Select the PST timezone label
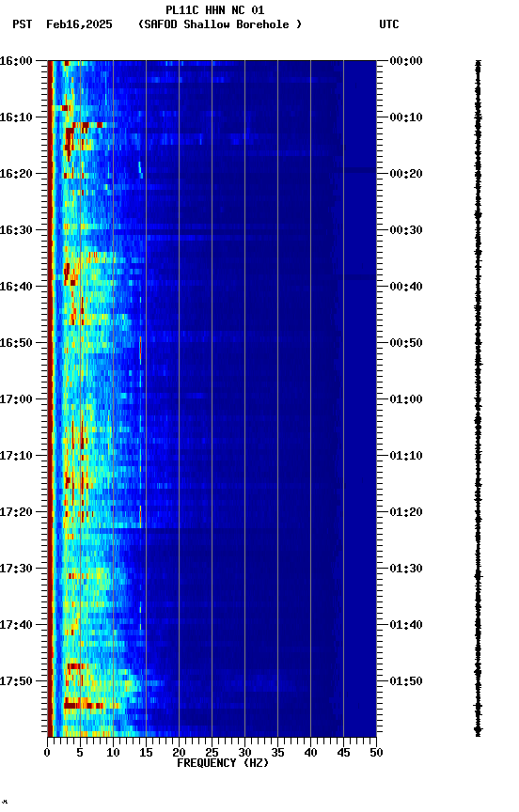 23,24
